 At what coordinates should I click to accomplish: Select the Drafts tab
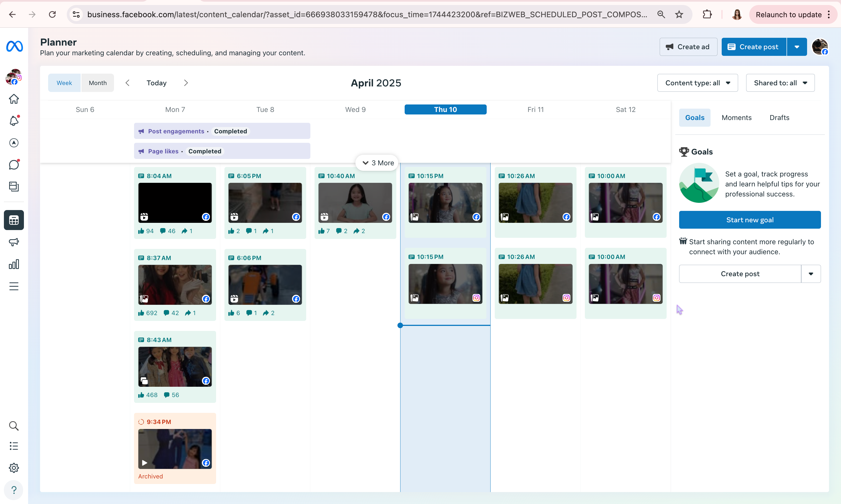click(779, 118)
